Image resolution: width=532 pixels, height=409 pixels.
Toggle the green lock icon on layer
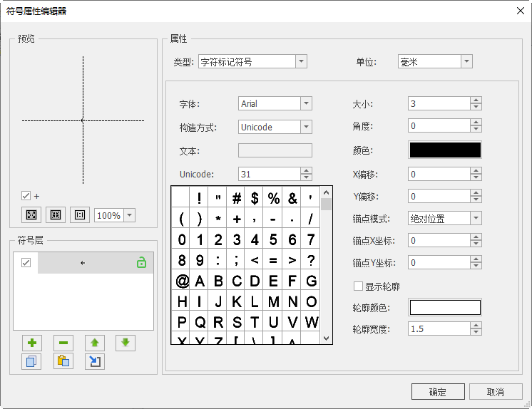[x=141, y=263]
